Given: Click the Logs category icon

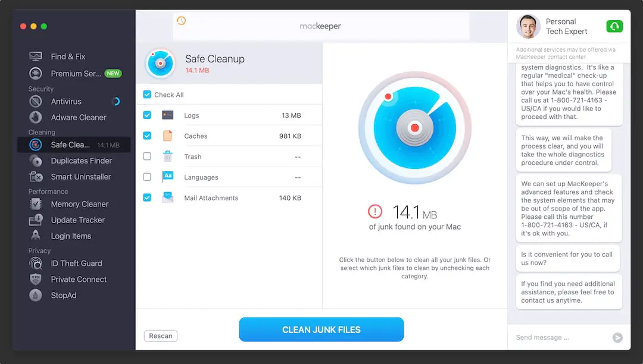Looking at the screenshot, I should coord(168,115).
